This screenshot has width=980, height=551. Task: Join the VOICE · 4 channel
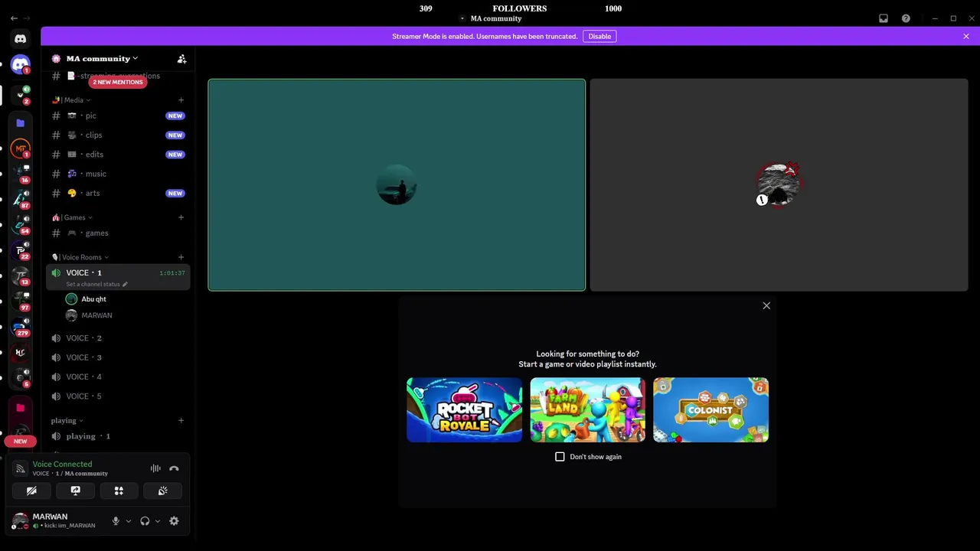[x=118, y=377]
